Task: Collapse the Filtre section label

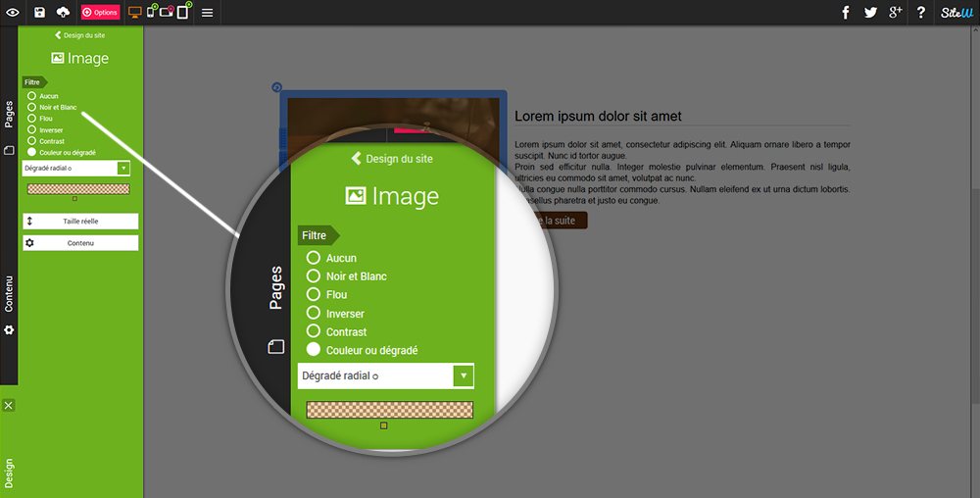Action: [x=33, y=82]
